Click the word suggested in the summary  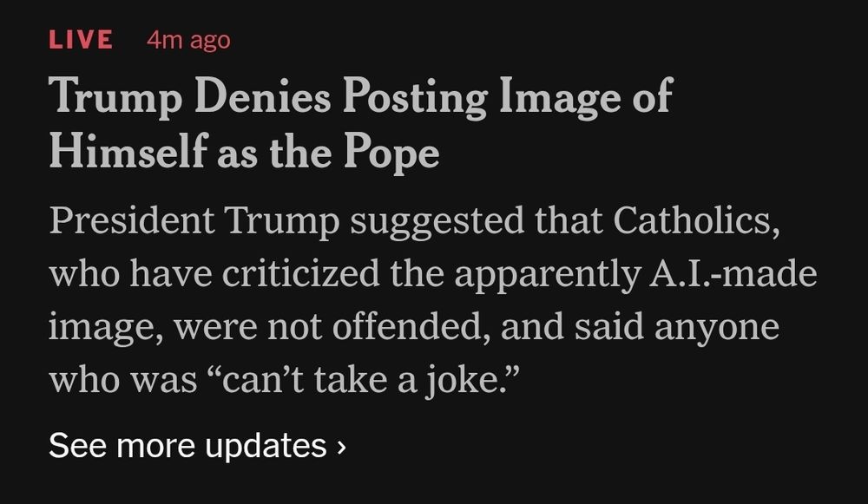[x=436, y=222]
